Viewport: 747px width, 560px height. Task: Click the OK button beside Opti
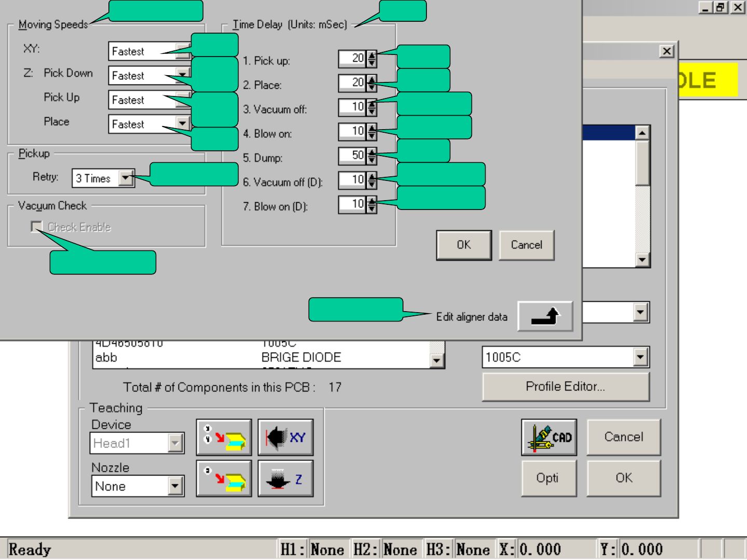(x=624, y=478)
